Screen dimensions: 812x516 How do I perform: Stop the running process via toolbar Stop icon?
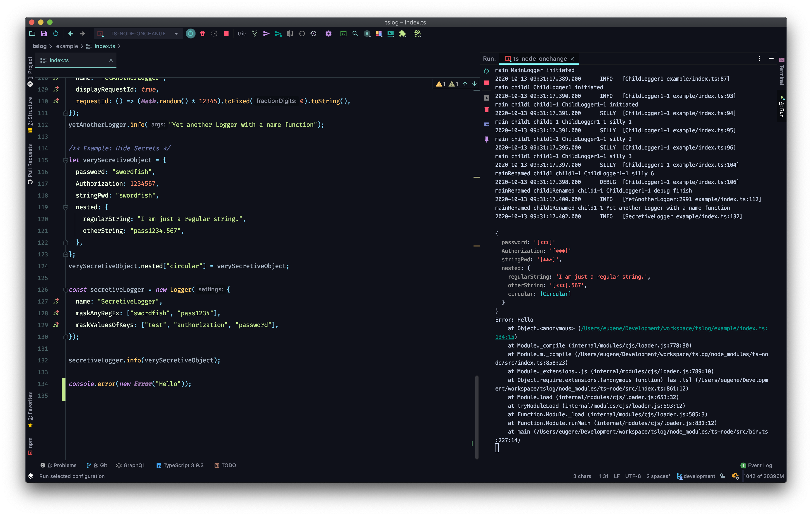click(x=226, y=34)
